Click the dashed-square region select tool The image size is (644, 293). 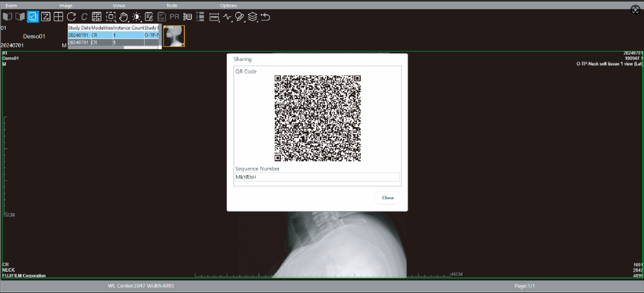(111, 17)
